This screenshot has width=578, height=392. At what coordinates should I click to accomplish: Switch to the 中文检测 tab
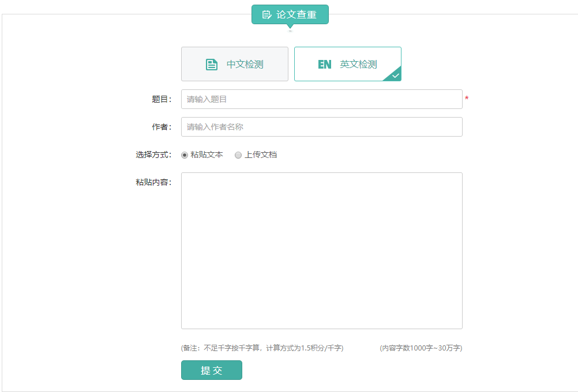235,64
